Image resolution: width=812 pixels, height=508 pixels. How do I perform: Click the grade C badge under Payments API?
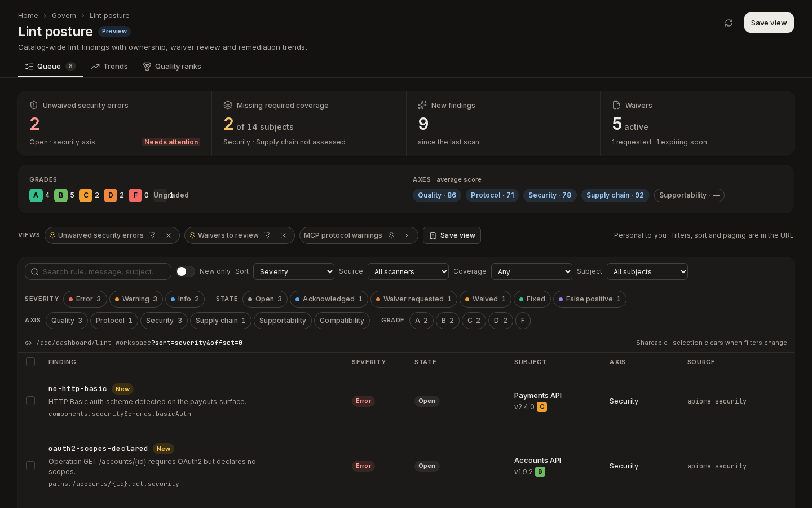[542, 407]
